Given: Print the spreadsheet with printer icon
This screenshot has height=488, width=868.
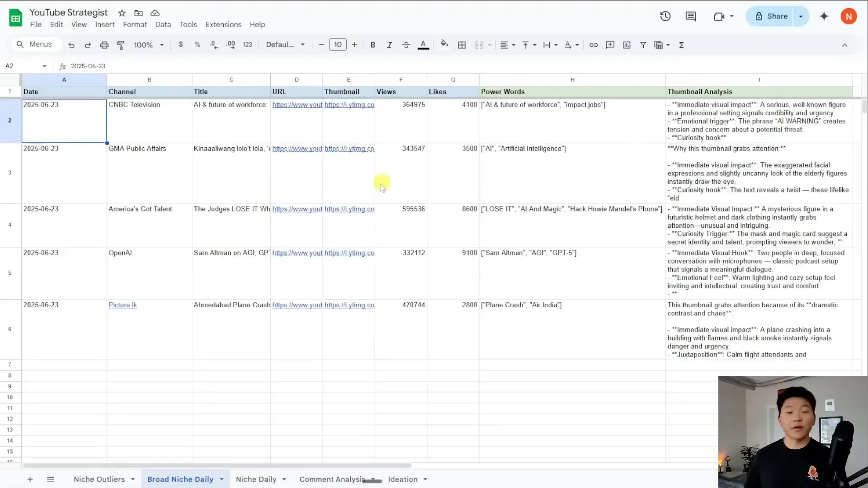Looking at the screenshot, I should coord(104,45).
